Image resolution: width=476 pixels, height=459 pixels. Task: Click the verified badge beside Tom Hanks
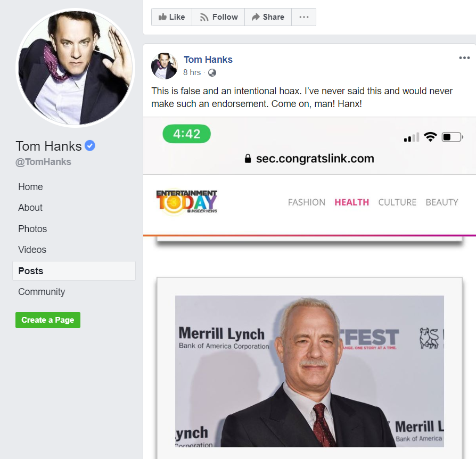click(88, 146)
